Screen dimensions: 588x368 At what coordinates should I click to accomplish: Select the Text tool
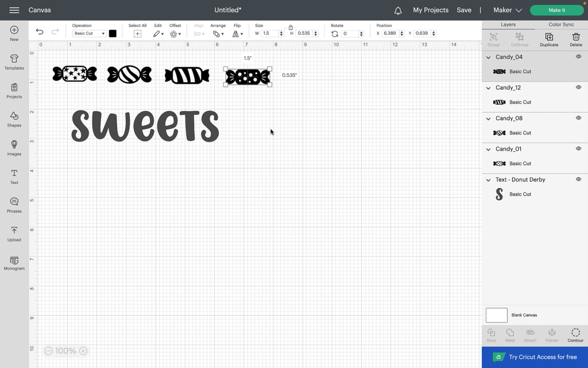[14, 177]
